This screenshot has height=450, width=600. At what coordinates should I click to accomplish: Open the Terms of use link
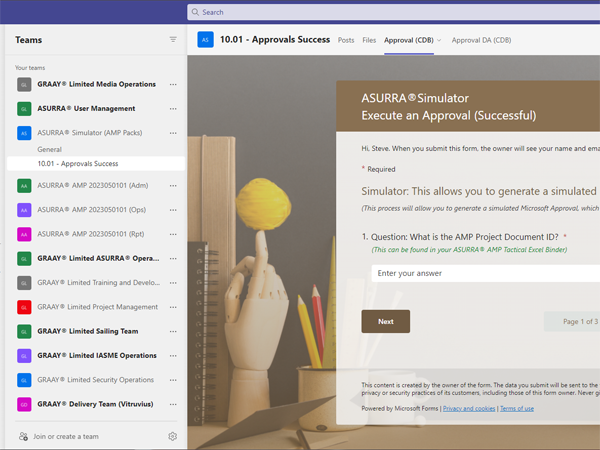tap(517, 409)
